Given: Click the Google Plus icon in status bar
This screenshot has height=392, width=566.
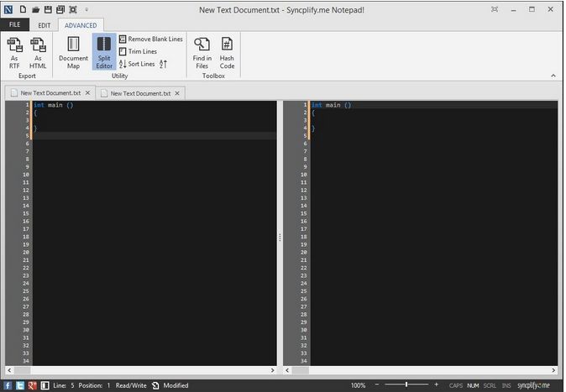Looking at the screenshot, I should click(33, 385).
